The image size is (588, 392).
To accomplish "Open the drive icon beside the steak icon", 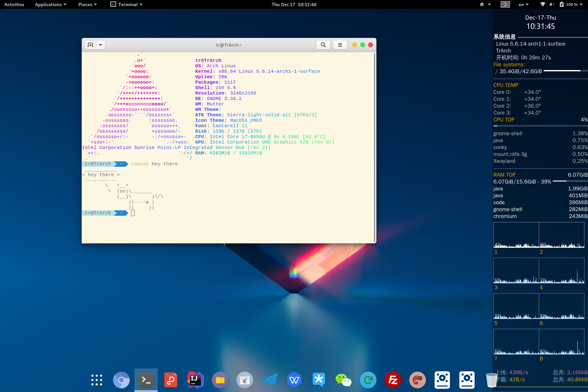I will [442, 380].
